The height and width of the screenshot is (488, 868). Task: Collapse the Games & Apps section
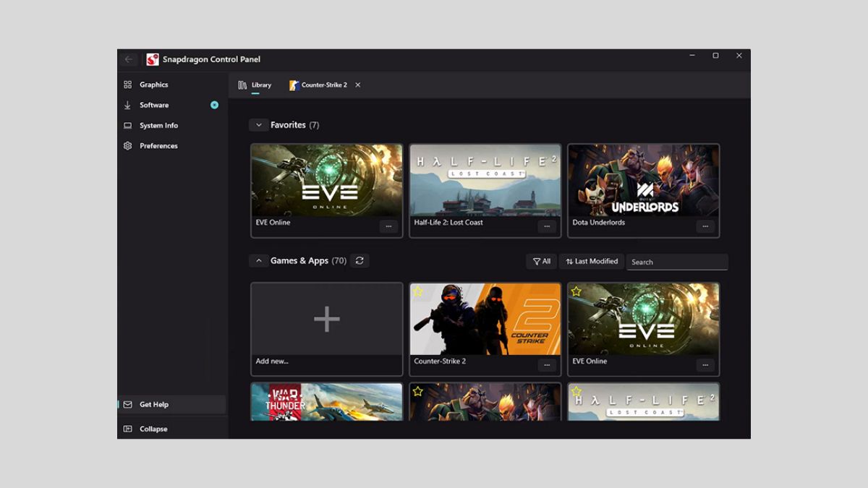258,260
